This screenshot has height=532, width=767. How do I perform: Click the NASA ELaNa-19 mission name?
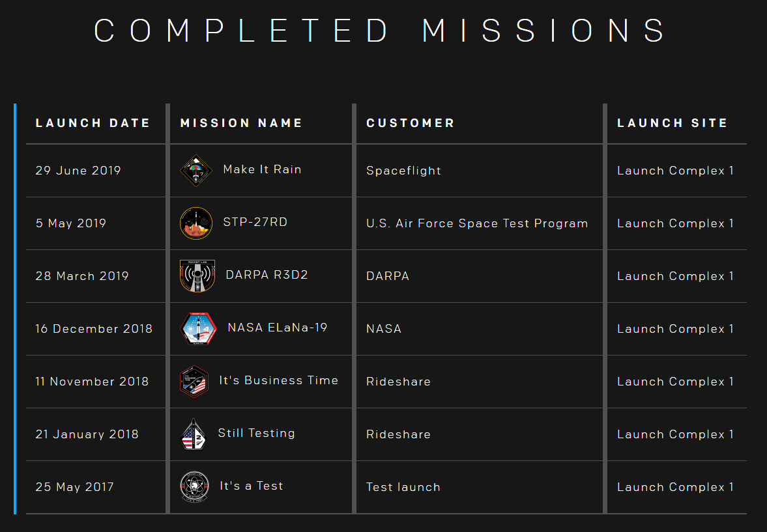(x=277, y=328)
